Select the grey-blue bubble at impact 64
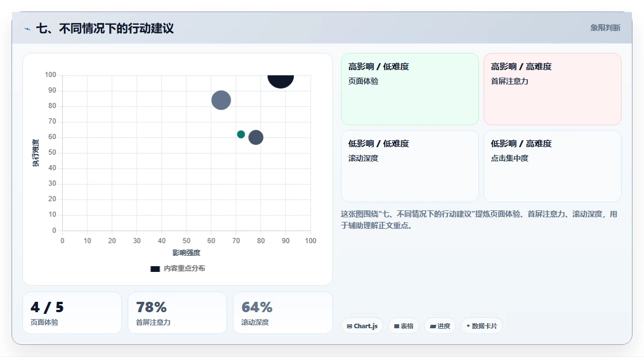This screenshot has width=644, height=357. [221, 100]
